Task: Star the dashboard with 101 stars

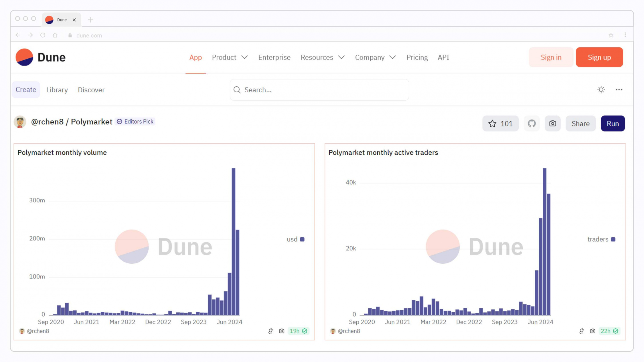Action: pos(500,124)
